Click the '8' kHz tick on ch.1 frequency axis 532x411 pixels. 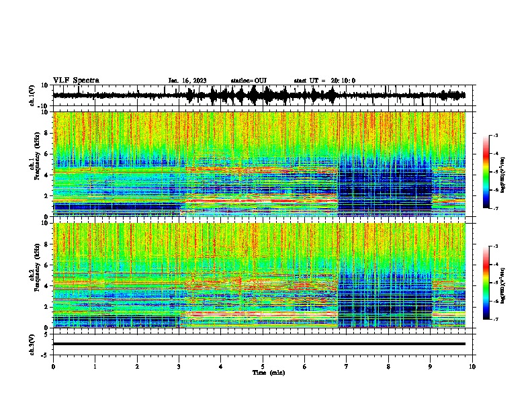tap(47, 133)
